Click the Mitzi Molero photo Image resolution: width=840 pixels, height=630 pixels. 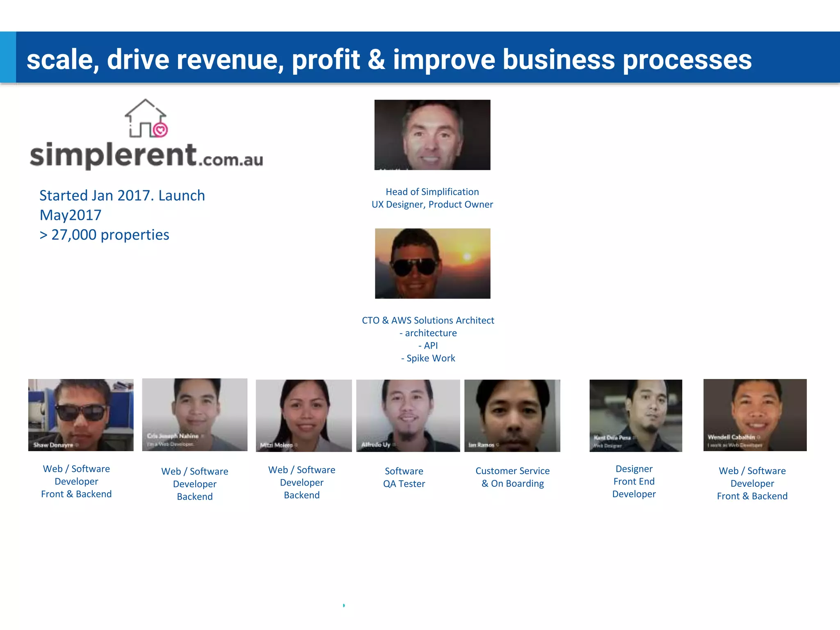click(x=304, y=415)
